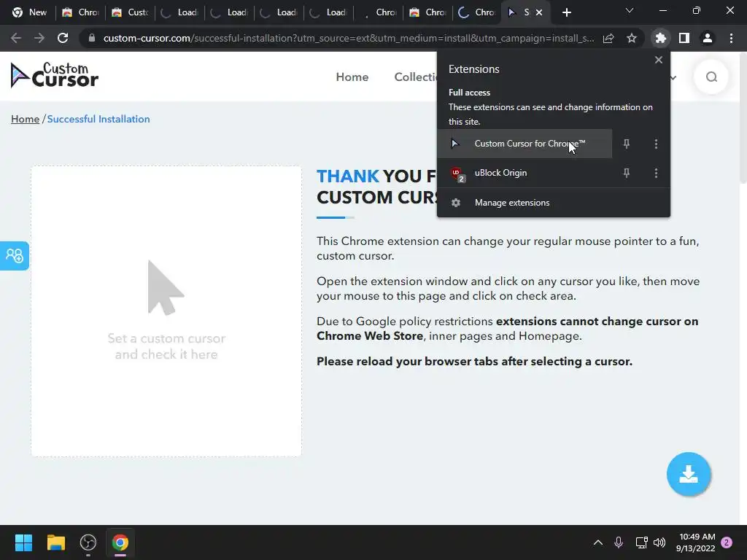The image size is (747, 560).
Task: Click the uBlock Origin shield icon
Action: point(457,174)
